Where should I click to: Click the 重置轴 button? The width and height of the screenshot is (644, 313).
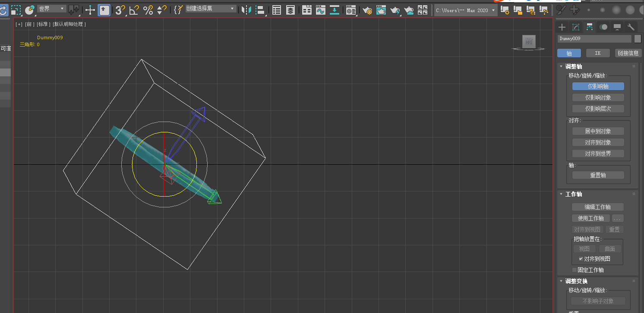pos(598,175)
